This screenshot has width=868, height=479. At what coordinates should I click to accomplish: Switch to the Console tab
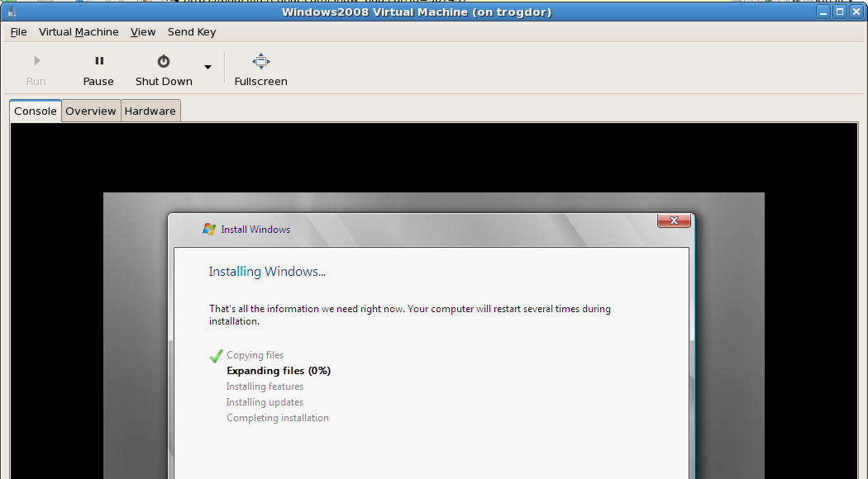click(36, 111)
